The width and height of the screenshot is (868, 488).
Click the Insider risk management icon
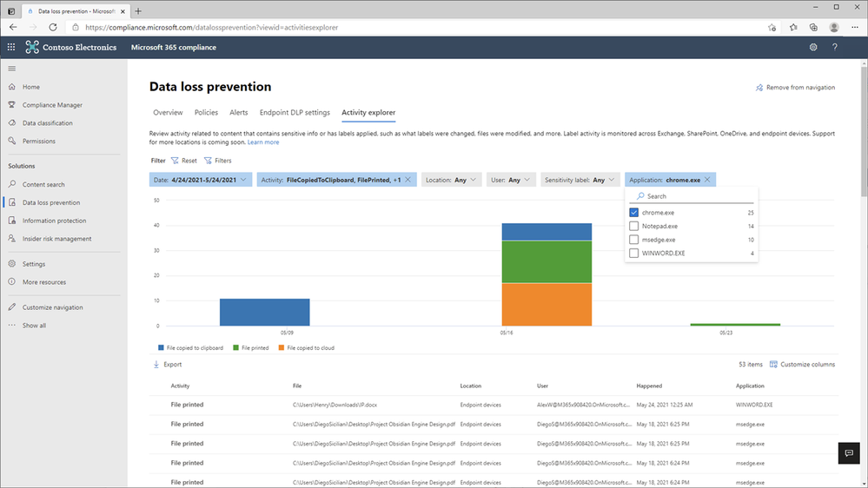[x=12, y=239]
